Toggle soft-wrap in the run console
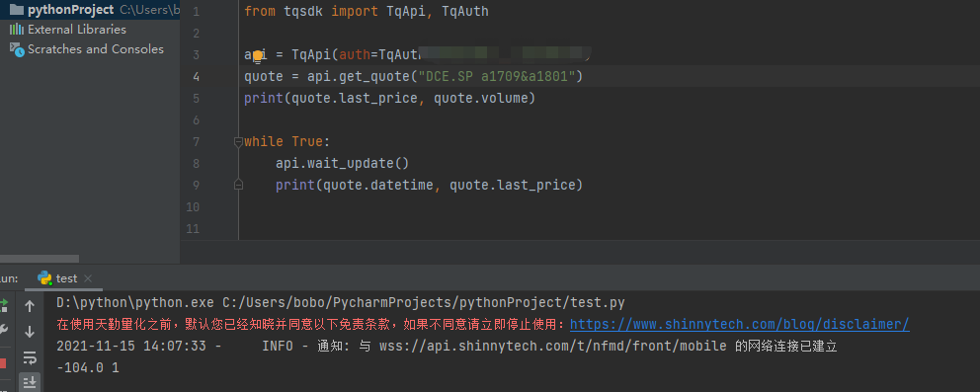The image size is (980, 392). (x=30, y=357)
